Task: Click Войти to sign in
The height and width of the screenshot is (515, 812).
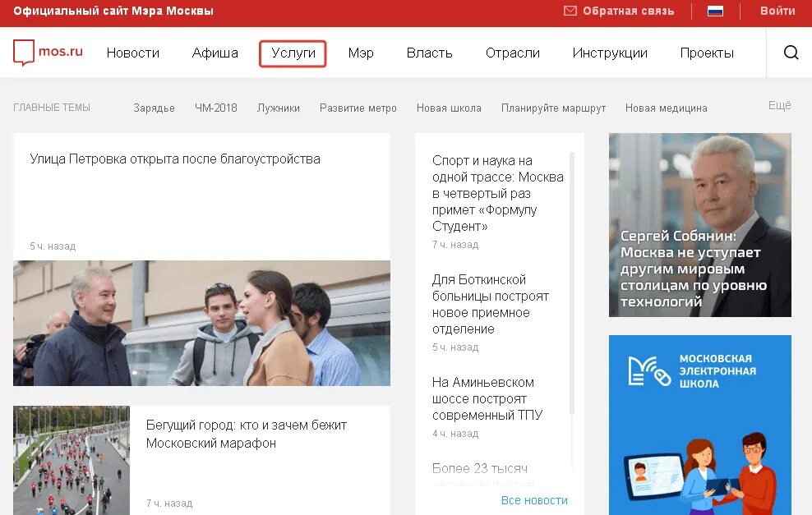Action: 777,11
